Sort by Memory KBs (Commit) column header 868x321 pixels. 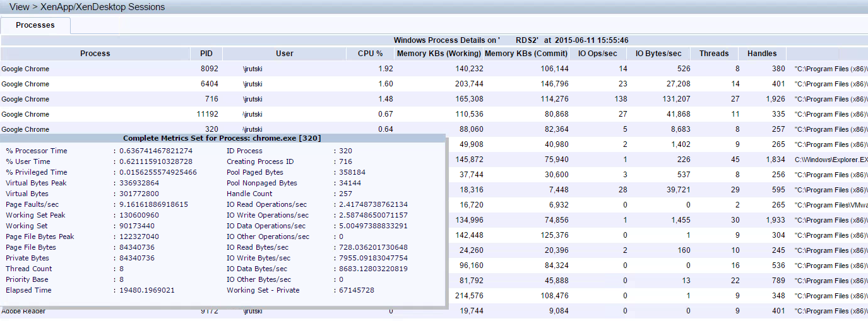coord(526,54)
